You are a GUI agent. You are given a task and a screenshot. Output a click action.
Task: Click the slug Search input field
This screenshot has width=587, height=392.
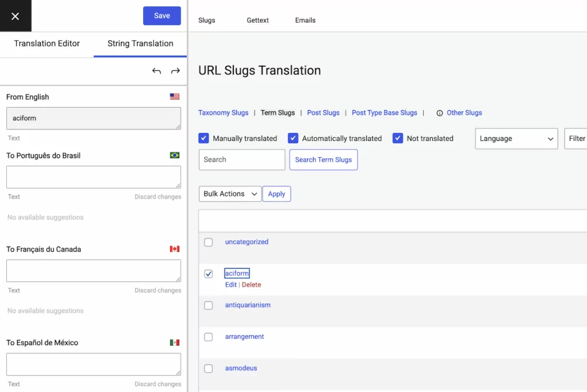pos(242,159)
